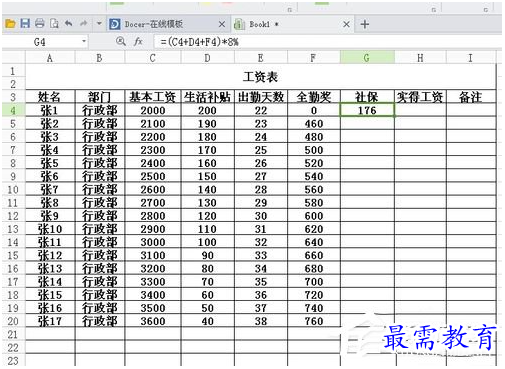
Task: Click the Undo arrow
Action: point(69,24)
